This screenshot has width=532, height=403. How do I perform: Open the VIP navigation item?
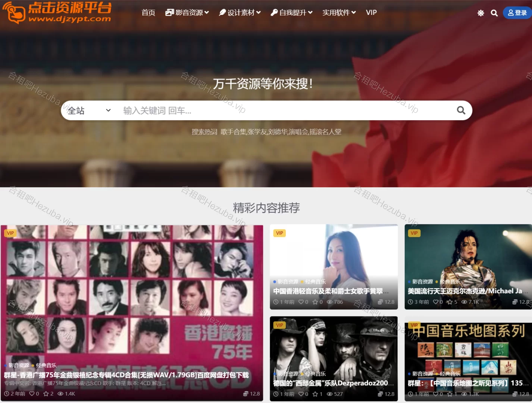[x=371, y=13]
